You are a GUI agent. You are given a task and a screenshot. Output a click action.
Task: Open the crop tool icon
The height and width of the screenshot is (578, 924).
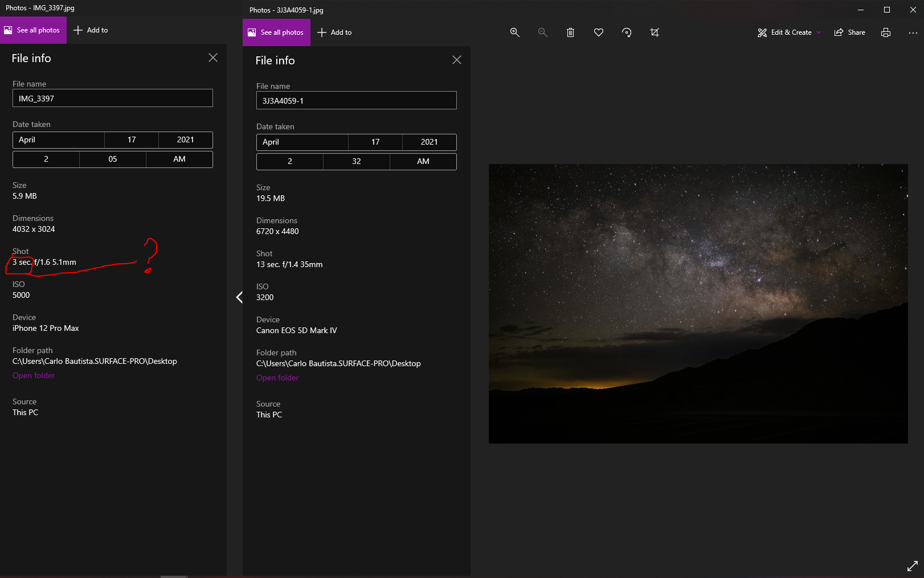(x=655, y=32)
